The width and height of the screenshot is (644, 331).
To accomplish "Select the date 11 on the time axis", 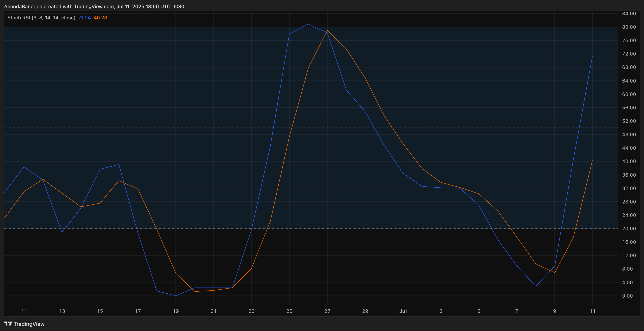I will point(24,311).
